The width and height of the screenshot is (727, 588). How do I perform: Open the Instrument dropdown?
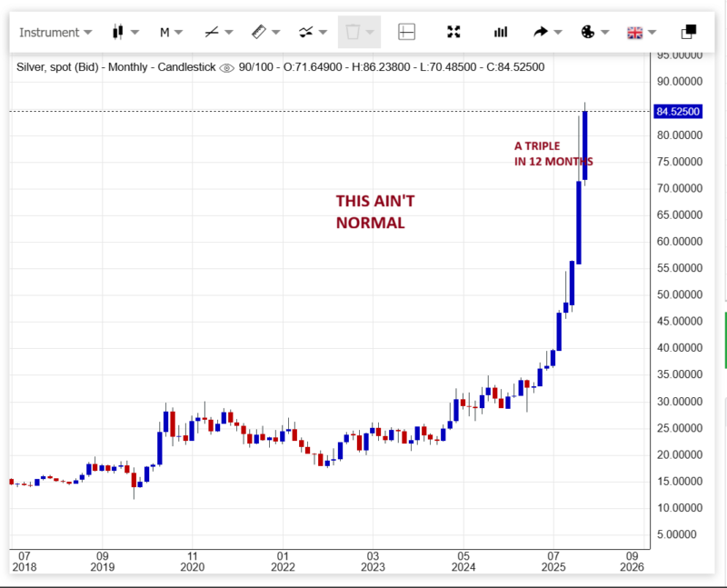(x=55, y=33)
